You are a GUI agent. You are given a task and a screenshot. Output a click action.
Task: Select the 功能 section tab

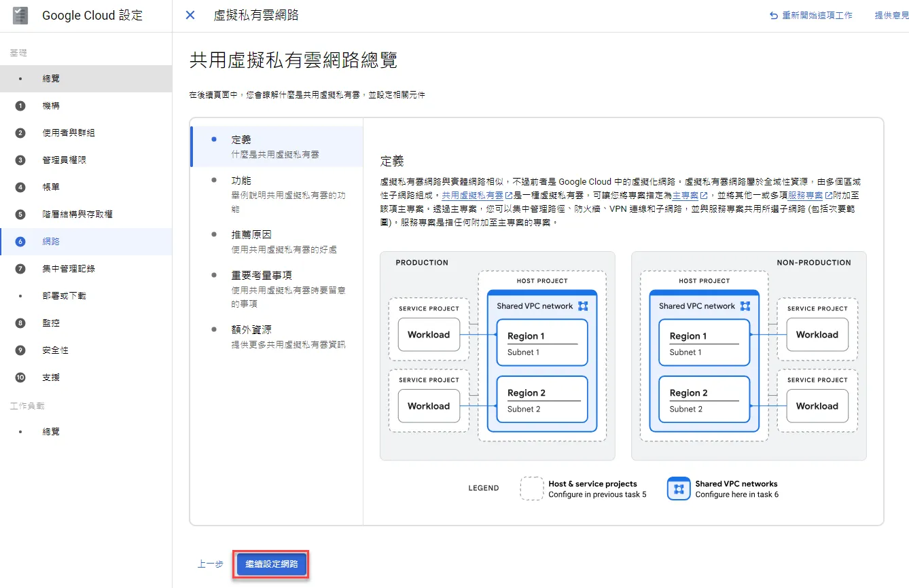tap(277, 194)
